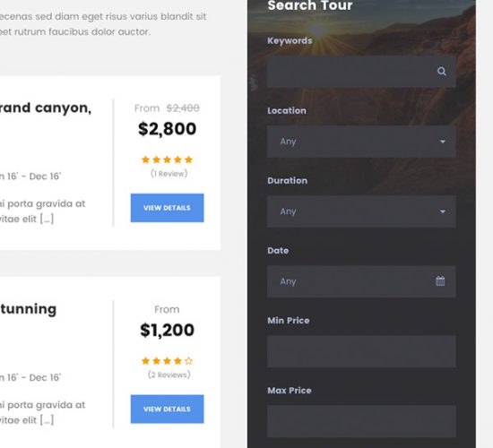Viewport: 493px width, 448px height.
Task: Focus the Min Price input
Action: click(361, 351)
